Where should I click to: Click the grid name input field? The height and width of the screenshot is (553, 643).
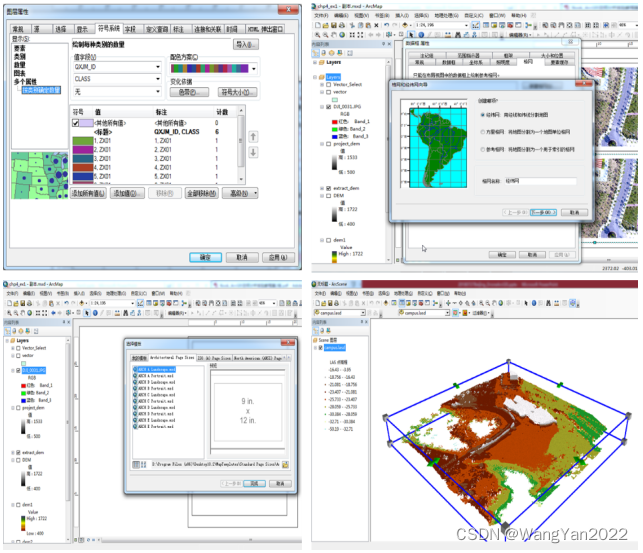click(x=540, y=181)
